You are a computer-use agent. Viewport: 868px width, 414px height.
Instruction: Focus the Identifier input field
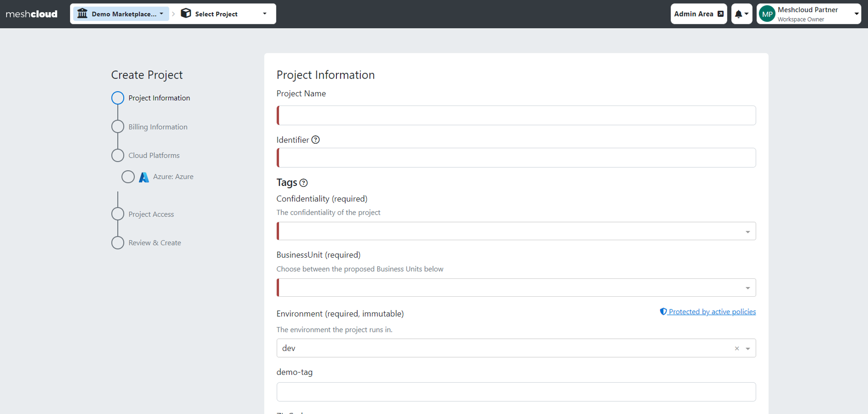coord(516,158)
